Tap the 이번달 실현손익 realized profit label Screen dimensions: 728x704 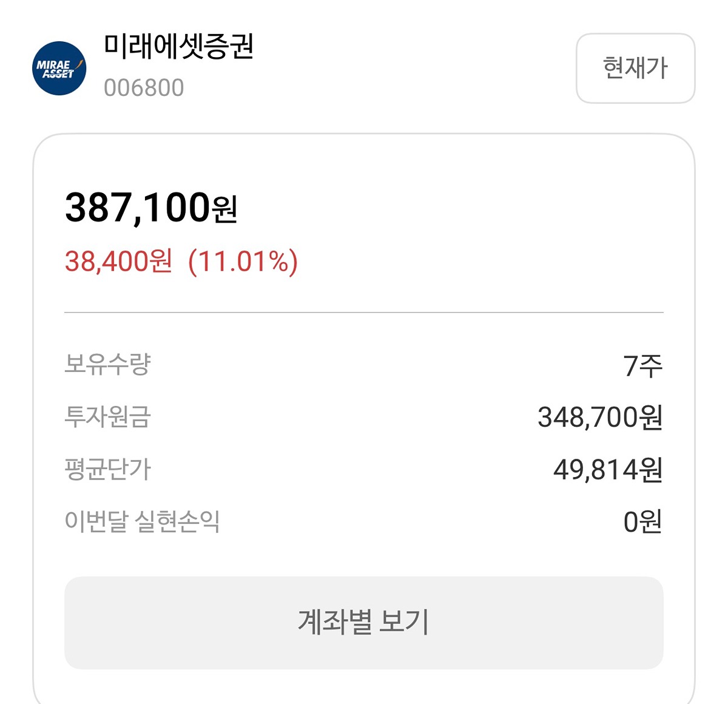click(x=142, y=521)
